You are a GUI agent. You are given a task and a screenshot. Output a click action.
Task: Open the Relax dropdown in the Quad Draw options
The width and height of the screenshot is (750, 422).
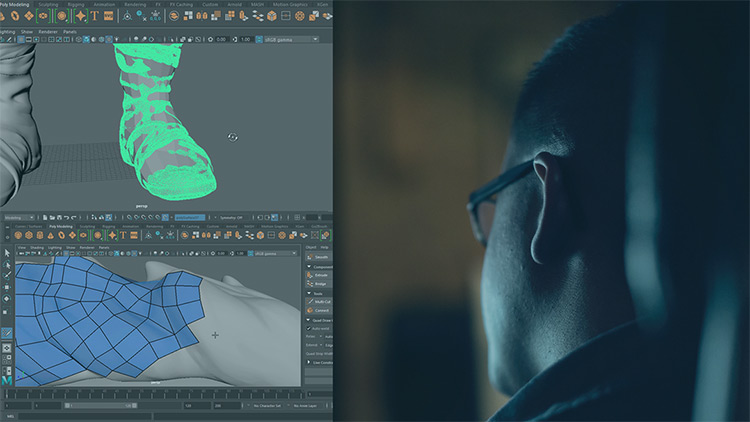(x=320, y=336)
